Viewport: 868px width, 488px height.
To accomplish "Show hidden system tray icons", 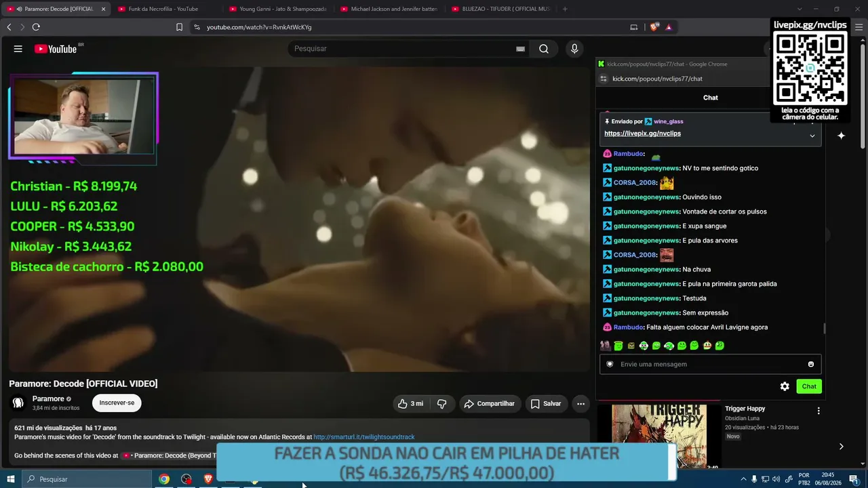I will point(743,479).
